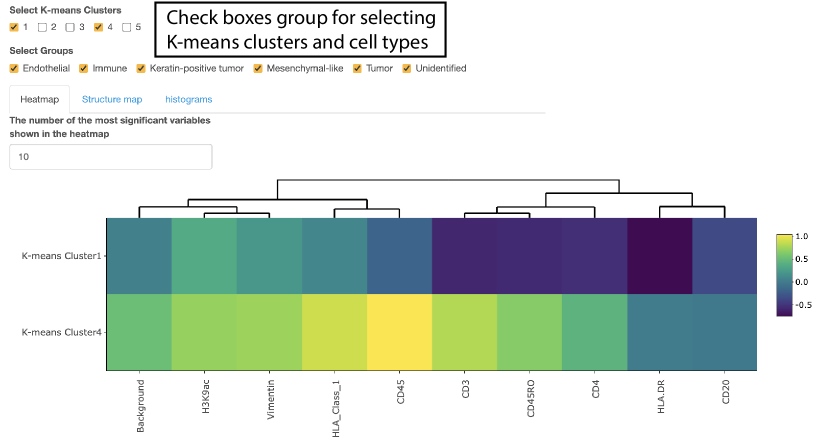Uncheck K-means cluster 4 checkbox
Screen dimensions: 830x444
98,27
